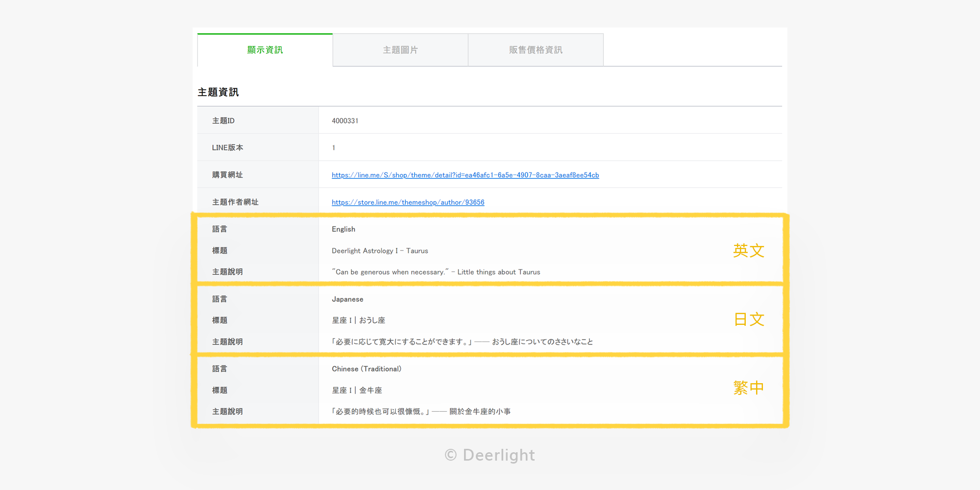The height and width of the screenshot is (490, 980).
Task: Select the Japanese language value
Action: (x=347, y=299)
